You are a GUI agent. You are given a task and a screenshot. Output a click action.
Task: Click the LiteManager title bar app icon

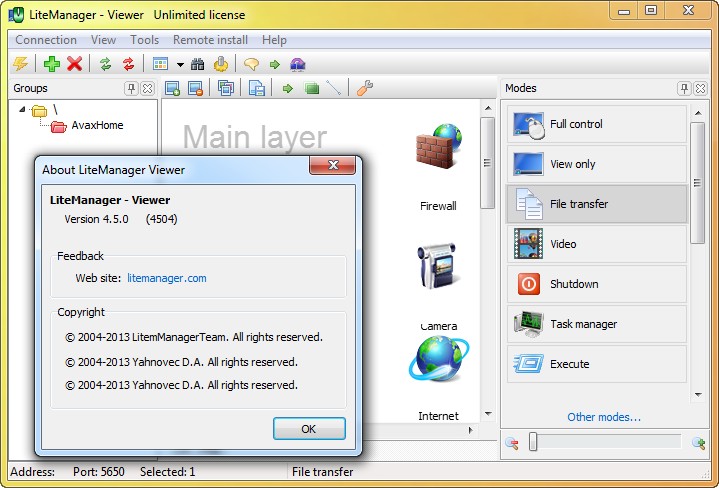(x=16, y=15)
